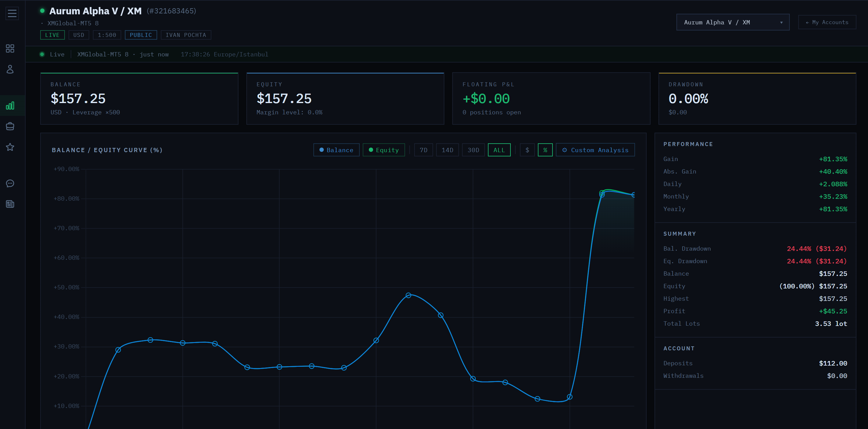Switch chart units to percent mode
The width and height of the screenshot is (868, 429).
tap(545, 150)
